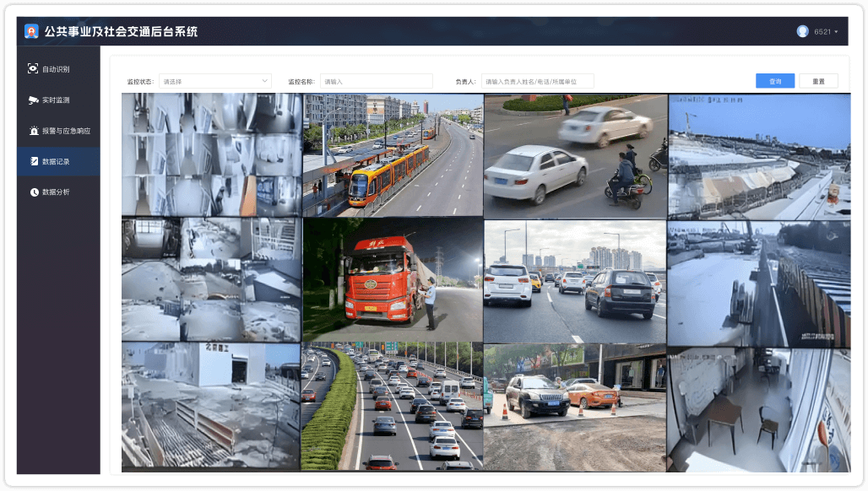Screen dimensions: 868x491
Task: Click the 监控状态 dropdown chevron arrow
Action: coord(263,81)
